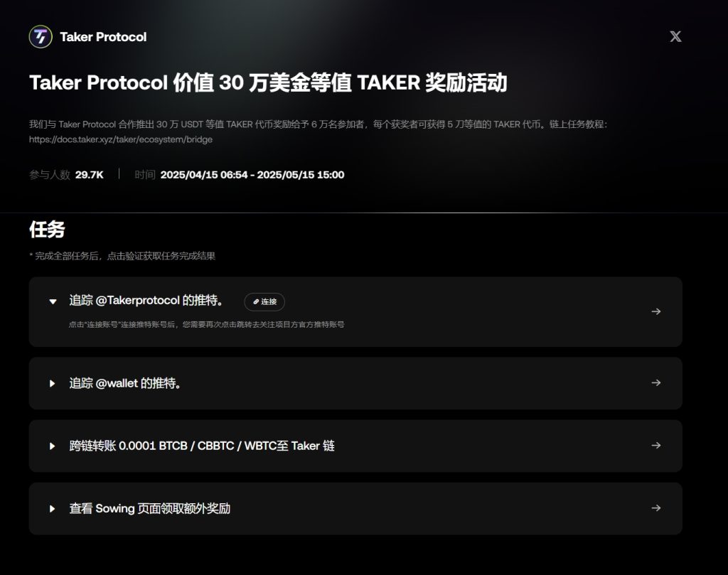The height and width of the screenshot is (575, 728).
Task: Open the docs.taker.xyz bridge tutorial link
Action: (x=121, y=139)
